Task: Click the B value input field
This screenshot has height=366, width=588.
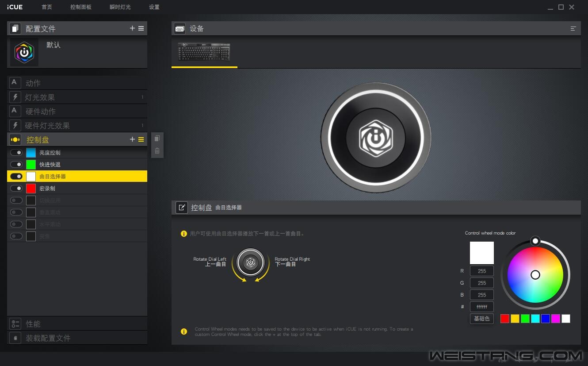Action: [482, 295]
